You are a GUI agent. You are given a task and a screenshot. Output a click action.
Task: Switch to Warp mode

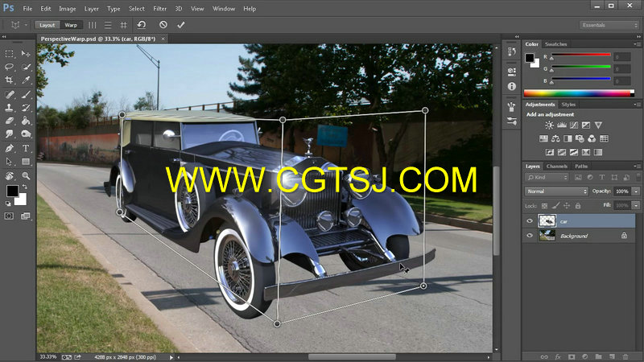71,25
